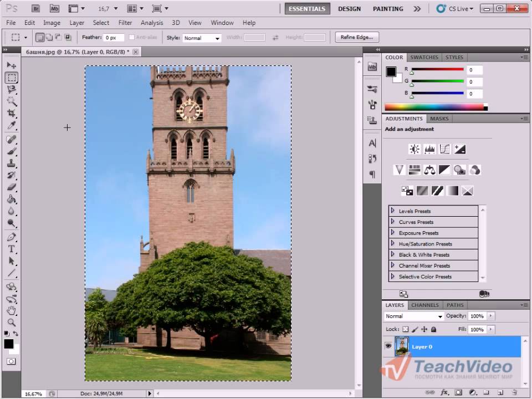The image size is (532, 399).
Task: Select the Move tool
Action: coord(11,65)
